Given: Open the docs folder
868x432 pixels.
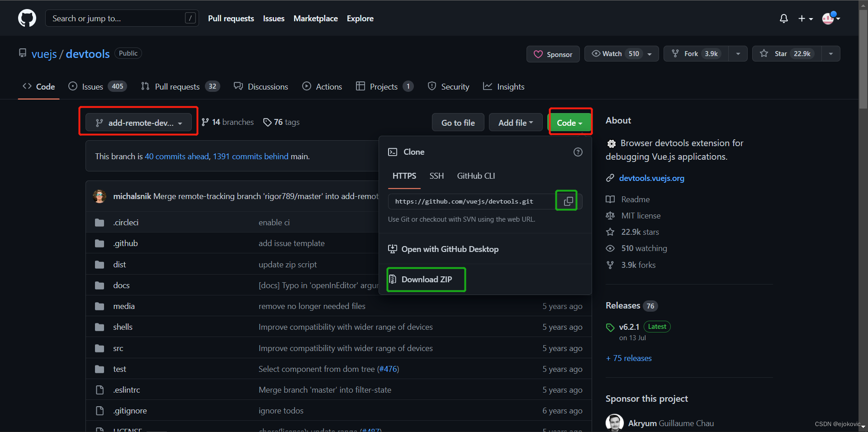Looking at the screenshot, I should coord(121,285).
